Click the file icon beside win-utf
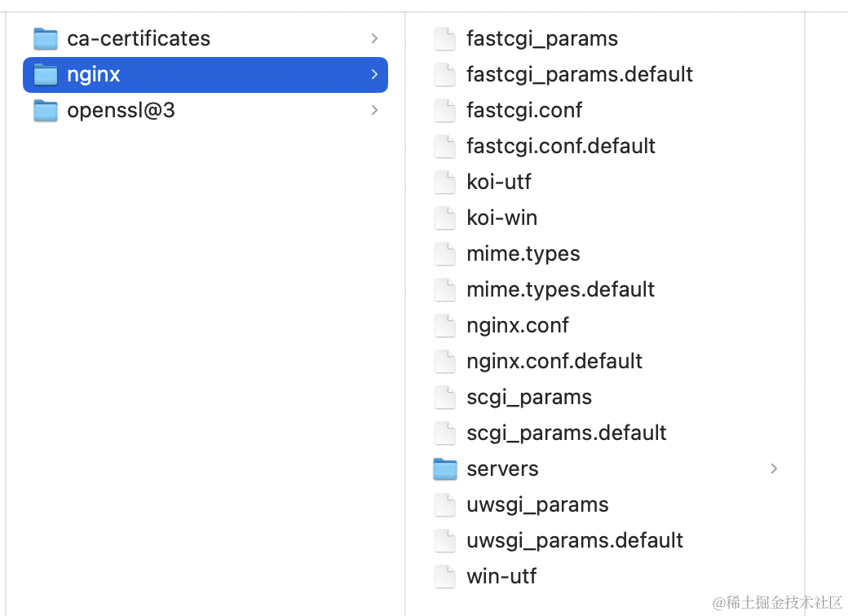The height and width of the screenshot is (616, 848). pyautogui.click(x=445, y=577)
